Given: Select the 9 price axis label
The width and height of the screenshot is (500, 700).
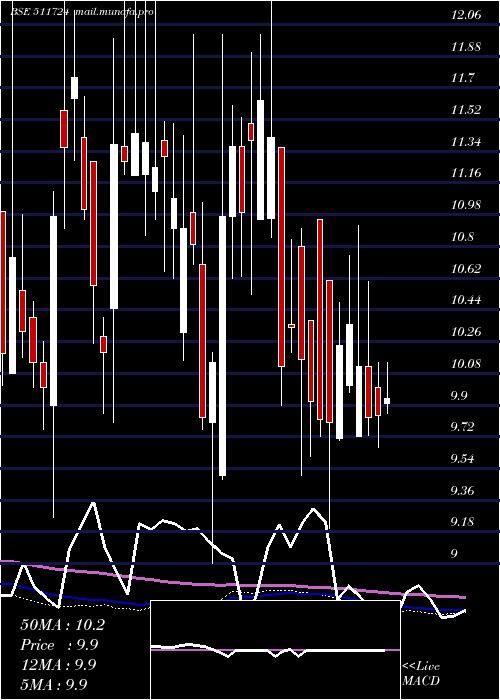Looking at the screenshot, I should pyautogui.click(x=454, y=554).
